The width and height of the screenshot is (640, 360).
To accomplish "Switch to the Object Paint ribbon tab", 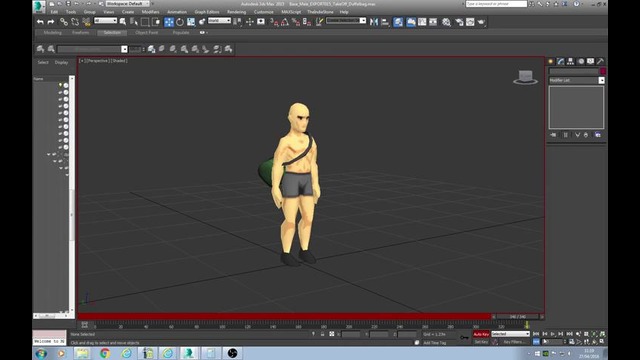I will click(147, 33).
